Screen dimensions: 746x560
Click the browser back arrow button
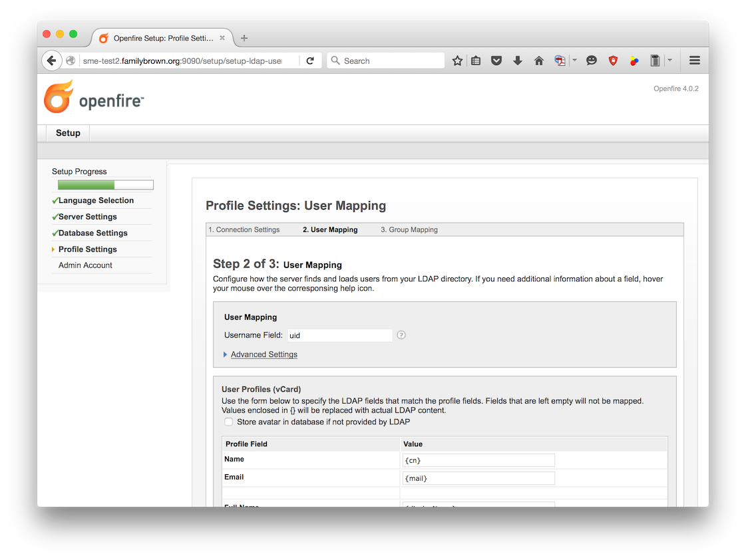tap(51, 61)
